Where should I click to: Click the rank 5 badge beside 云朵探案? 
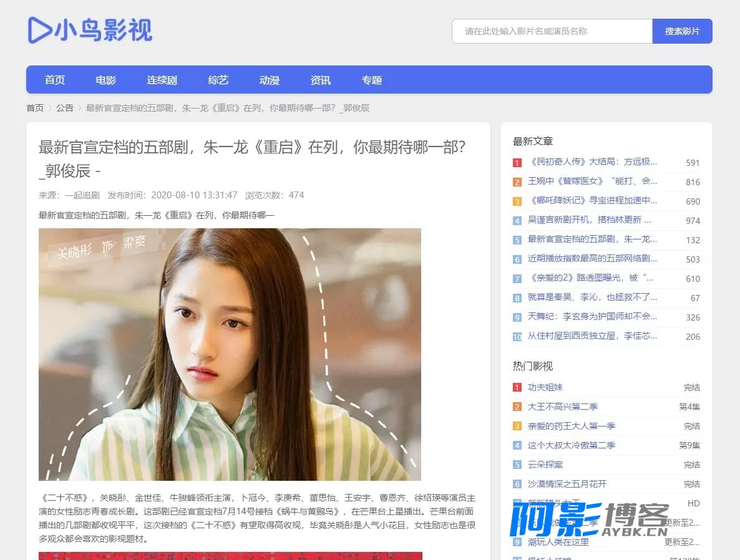(x=517, y=465)
